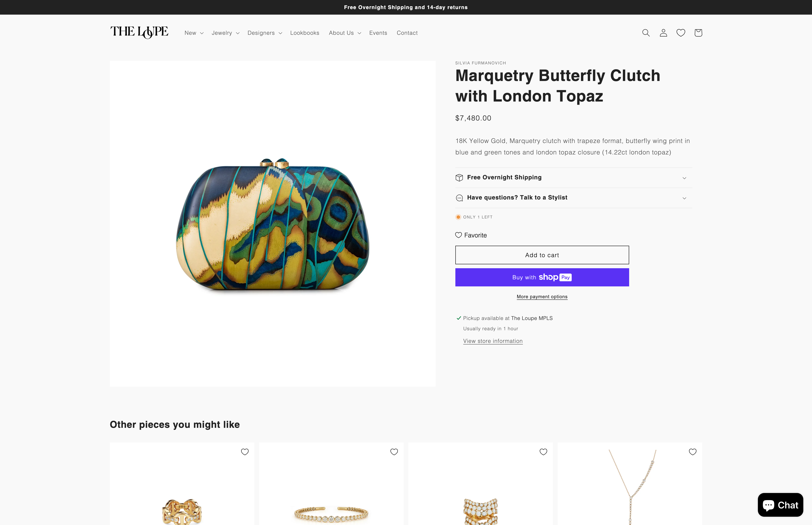This screenshot has height=525, width=812.
Task: Open the search icon in the header
Action: point(646,33)
